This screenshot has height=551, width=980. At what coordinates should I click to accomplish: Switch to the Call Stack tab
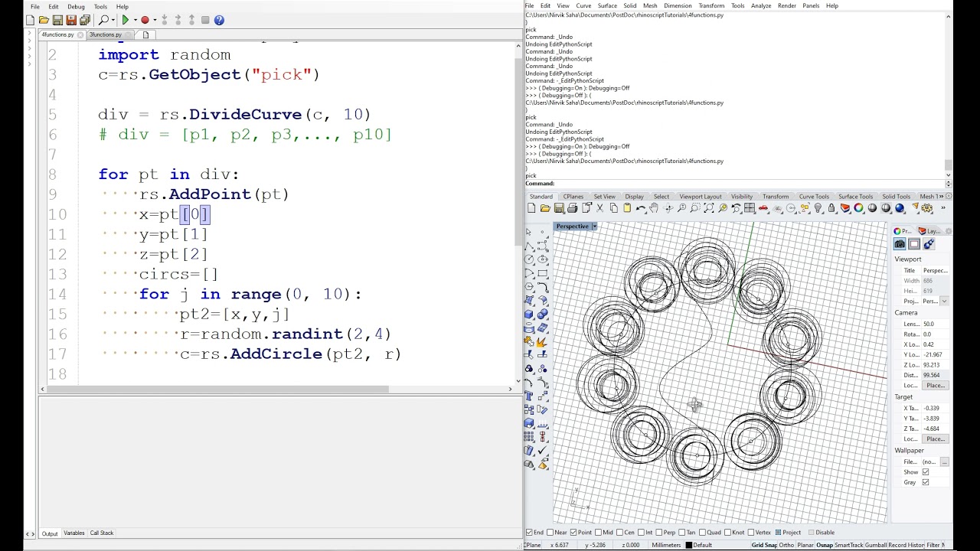click(x=102, y=533)
